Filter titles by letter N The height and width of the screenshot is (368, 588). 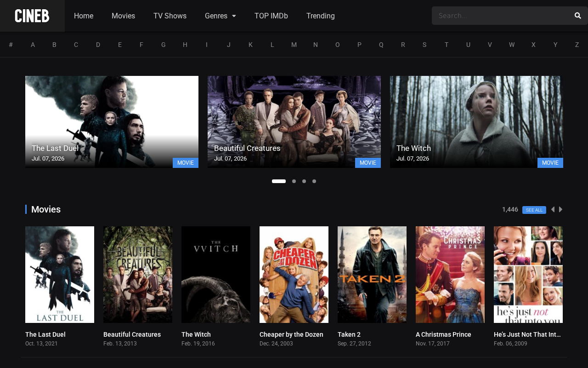(316, 45)
